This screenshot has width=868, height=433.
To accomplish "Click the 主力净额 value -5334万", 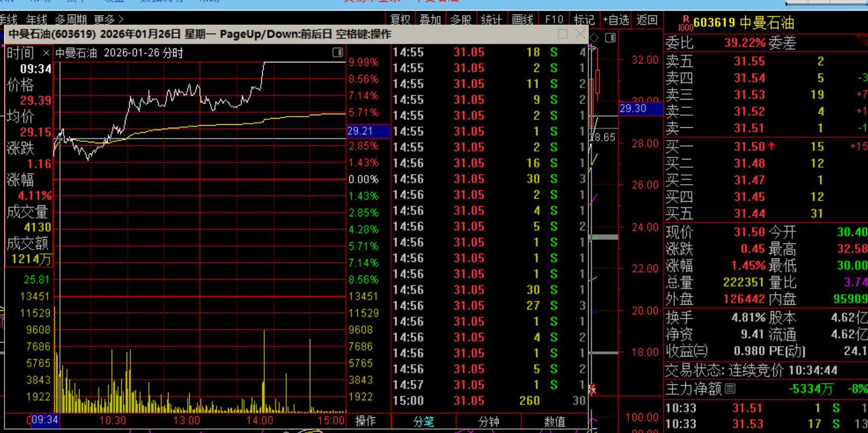I will [811, 389].
